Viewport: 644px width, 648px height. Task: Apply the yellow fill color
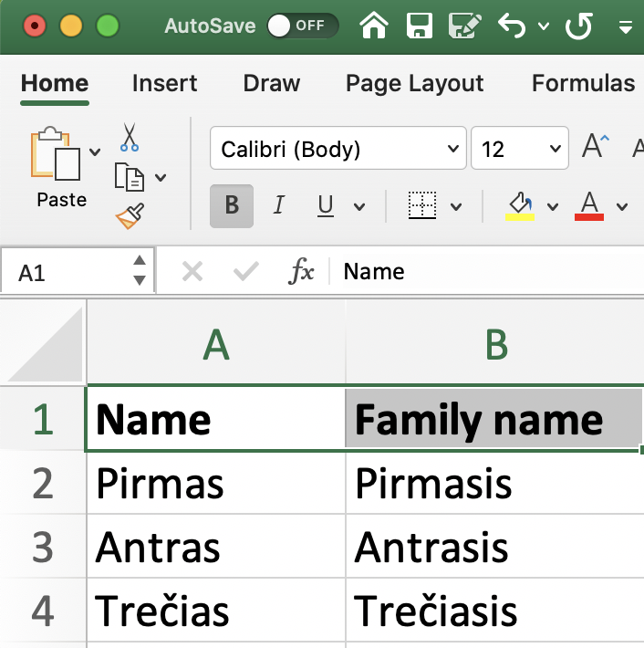[519, 206]
